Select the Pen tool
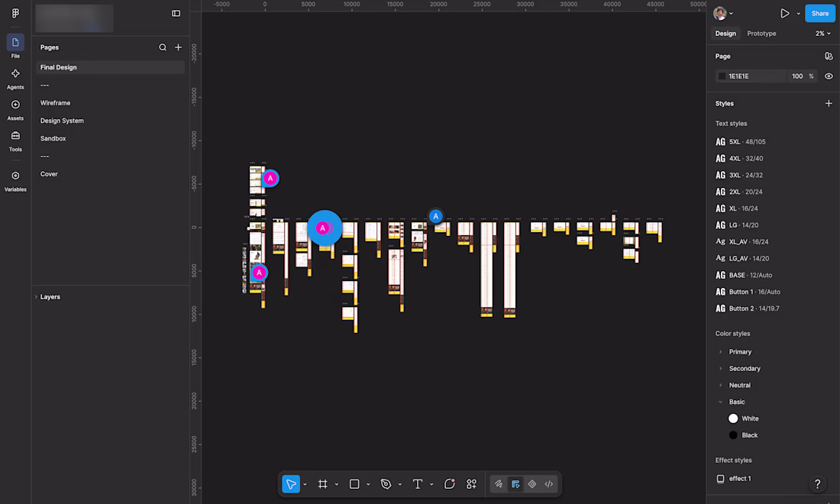Viewport: 840px width, 504px height. (386, 484)
